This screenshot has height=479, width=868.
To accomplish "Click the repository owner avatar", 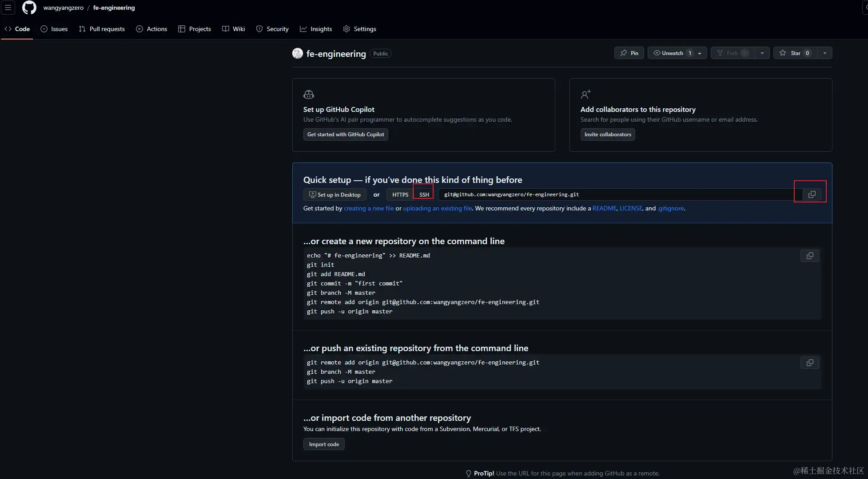I will point(298,53).
